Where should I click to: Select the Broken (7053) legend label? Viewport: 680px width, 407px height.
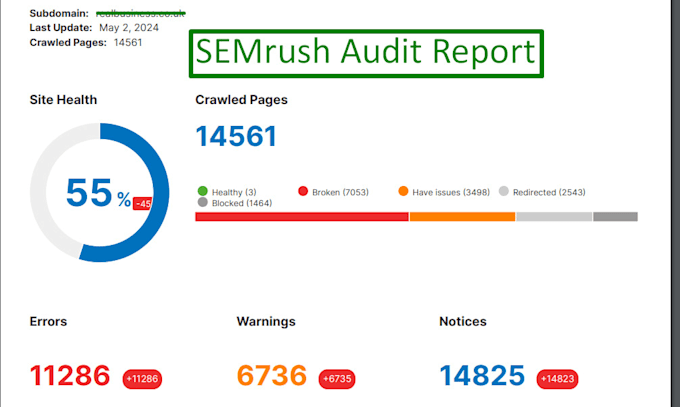pyautogui.click(x=340, y=192)
